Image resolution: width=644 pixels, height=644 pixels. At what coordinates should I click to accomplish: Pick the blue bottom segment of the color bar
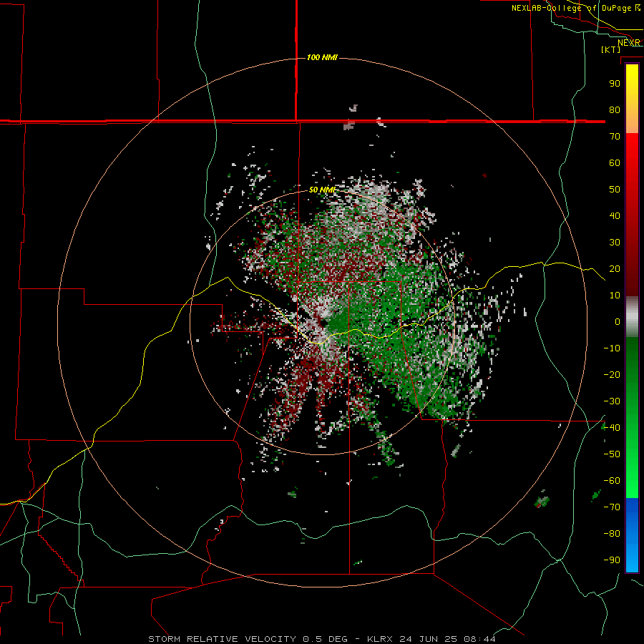pyautogui.click(x=632, y=535)
